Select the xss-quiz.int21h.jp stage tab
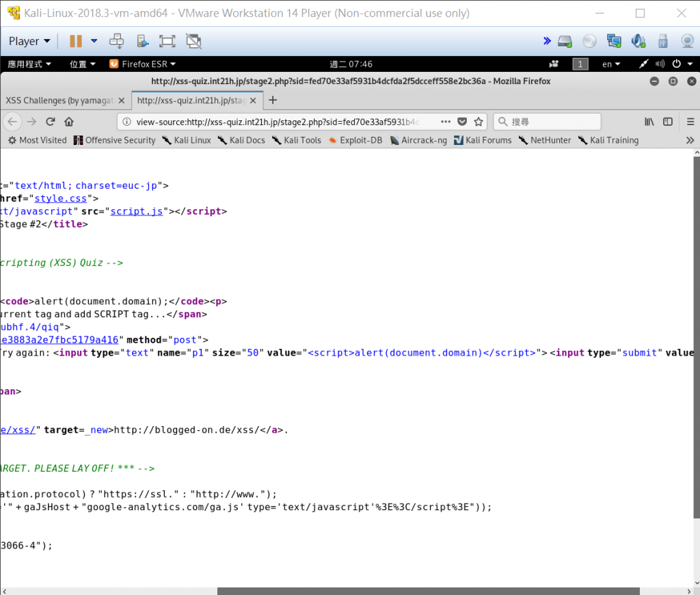The image size is (700, 595). click(192, 101)
